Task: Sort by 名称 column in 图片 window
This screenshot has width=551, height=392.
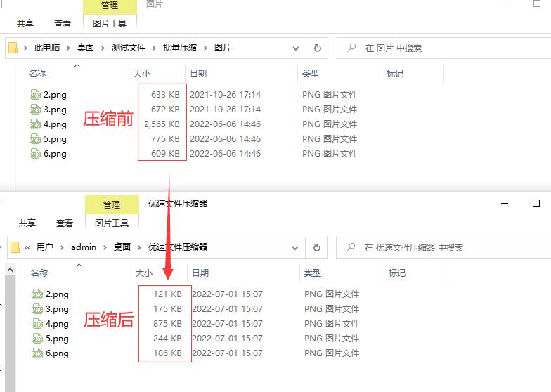Action: point(37,73)
